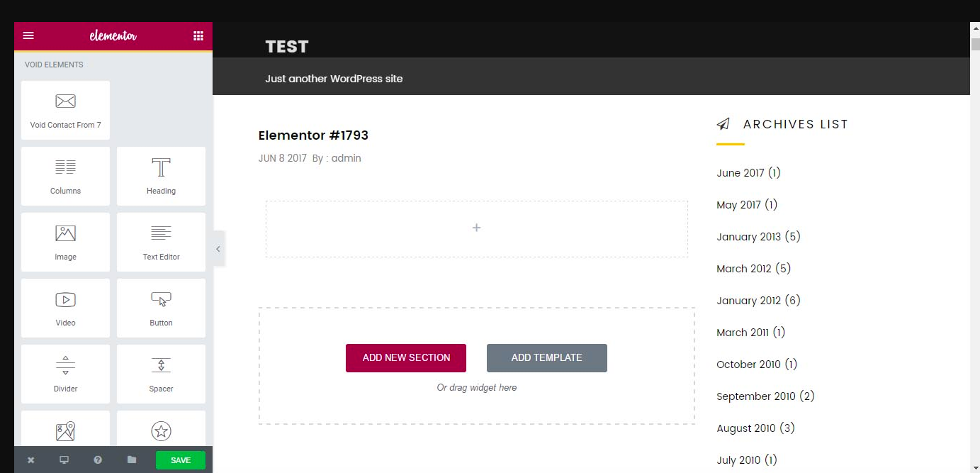Select the Heading widget
This screenshot has height=473, width=980.
(161, 176)
